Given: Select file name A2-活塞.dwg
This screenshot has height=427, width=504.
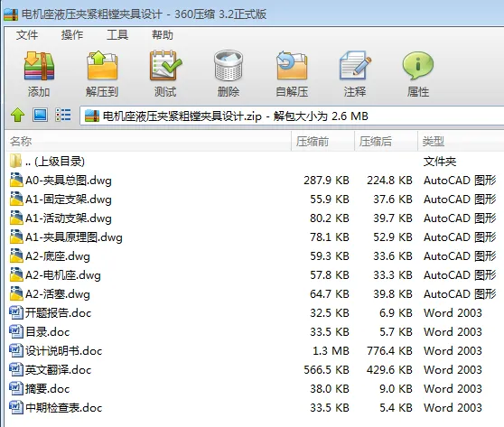Looking at the screenshot, I should (x=58, y=294).
